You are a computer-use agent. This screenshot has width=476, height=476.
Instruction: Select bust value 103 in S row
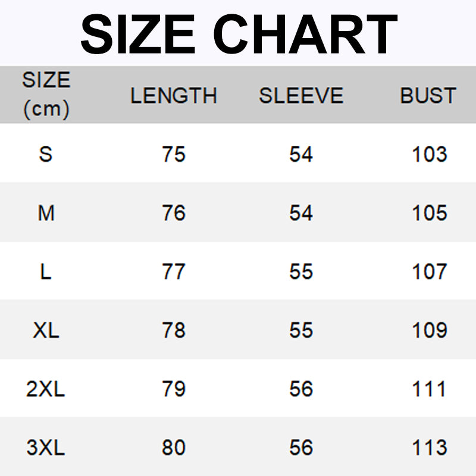point(429,154)
